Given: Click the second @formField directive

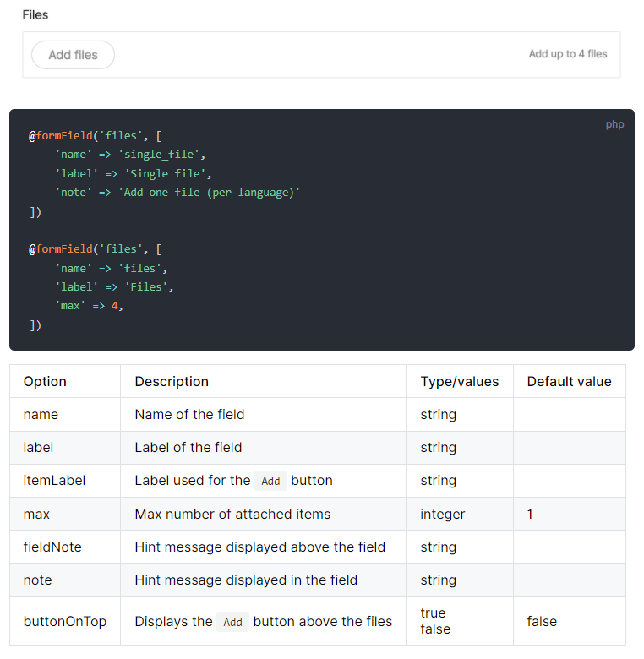Looking at the screenshot, I should click(60, 248).
